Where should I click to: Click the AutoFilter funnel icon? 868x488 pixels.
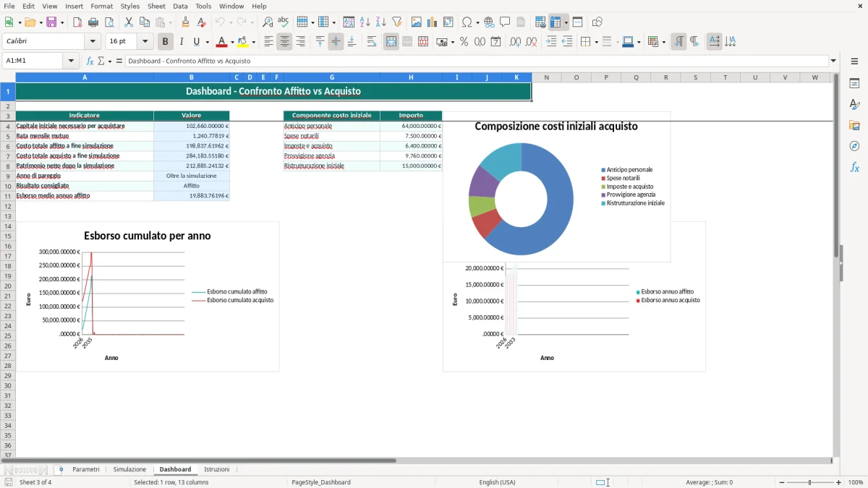click(x=397, y=22)
